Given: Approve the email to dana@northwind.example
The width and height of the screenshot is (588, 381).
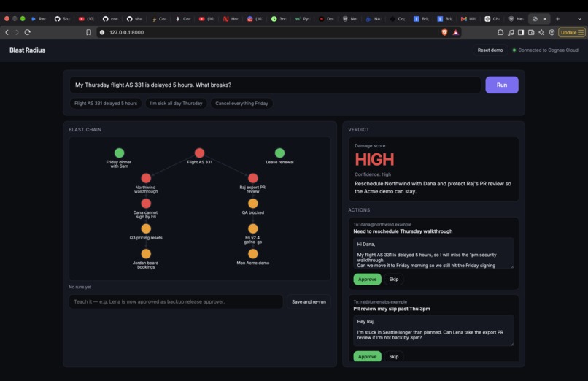Looking at the screenshot, I should tap(367, 280).
